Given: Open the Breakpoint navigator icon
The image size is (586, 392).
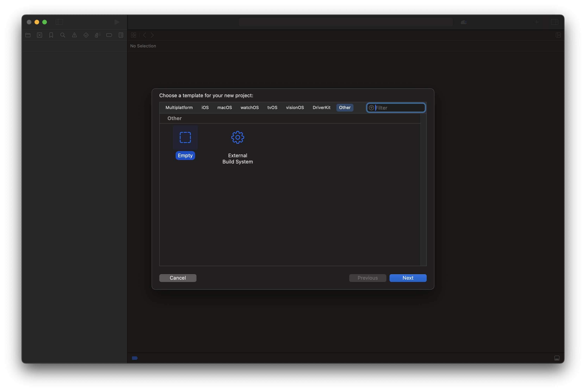Looking at the screenshot, I should 109,35.
